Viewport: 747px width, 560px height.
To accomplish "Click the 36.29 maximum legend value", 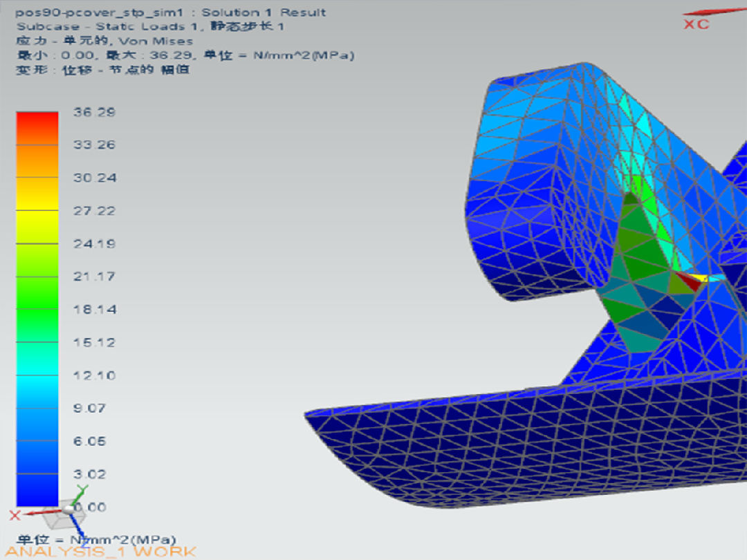I will (x=95, y=112).
